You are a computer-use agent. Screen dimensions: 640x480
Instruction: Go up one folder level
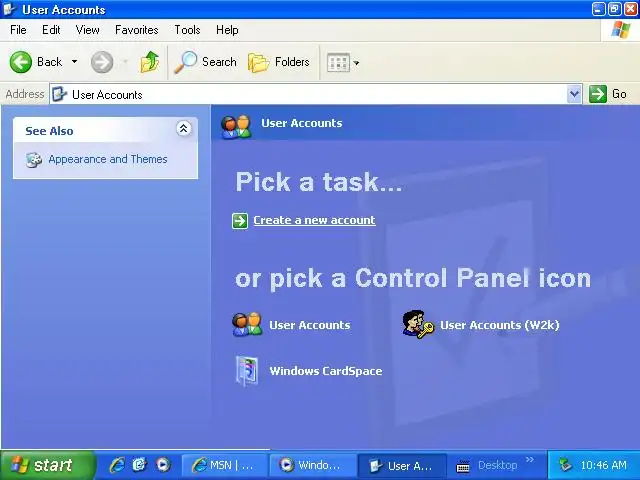150,62
